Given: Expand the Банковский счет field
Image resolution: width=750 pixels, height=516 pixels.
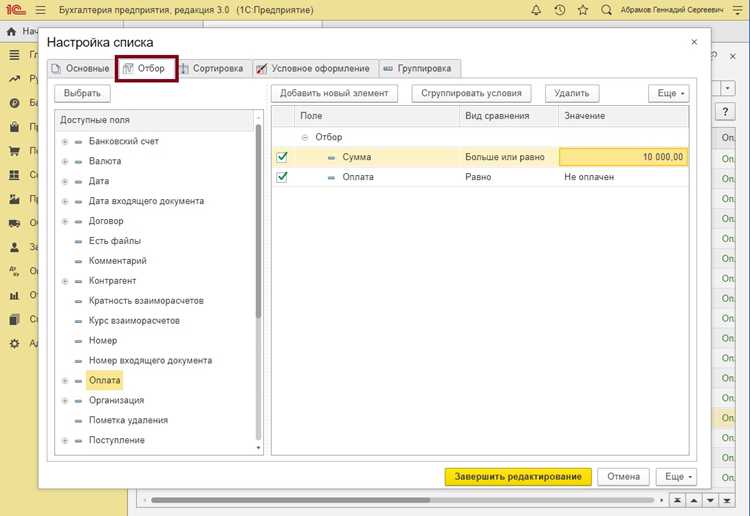Looking at the screenshot, I should point(65,142).
